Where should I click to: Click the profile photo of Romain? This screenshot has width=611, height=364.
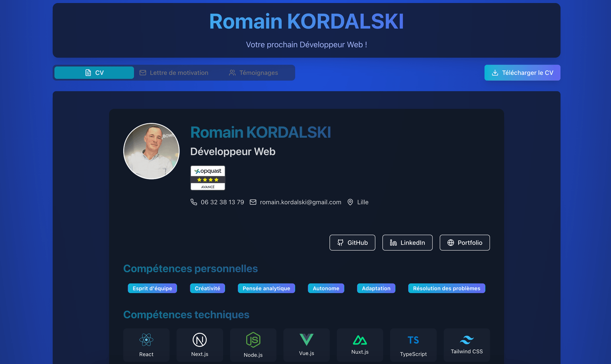(x=152, y=151)
